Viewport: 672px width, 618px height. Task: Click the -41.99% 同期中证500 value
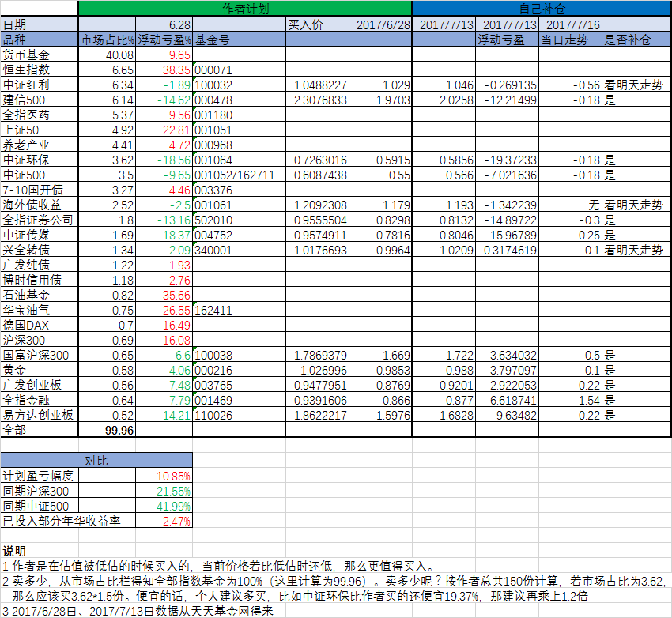[x=164, y=505]
